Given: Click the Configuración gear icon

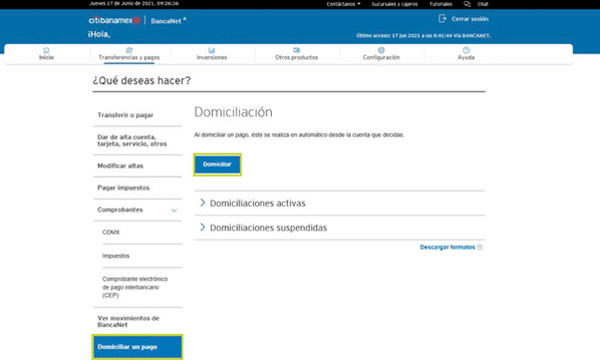Looking at the screenshot, I should point(381,50).
